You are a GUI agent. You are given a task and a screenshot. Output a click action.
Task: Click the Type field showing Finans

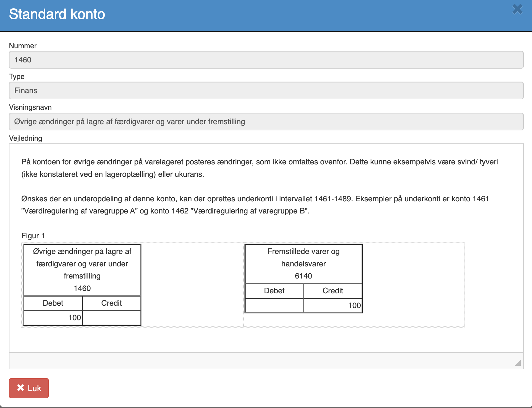266,90
